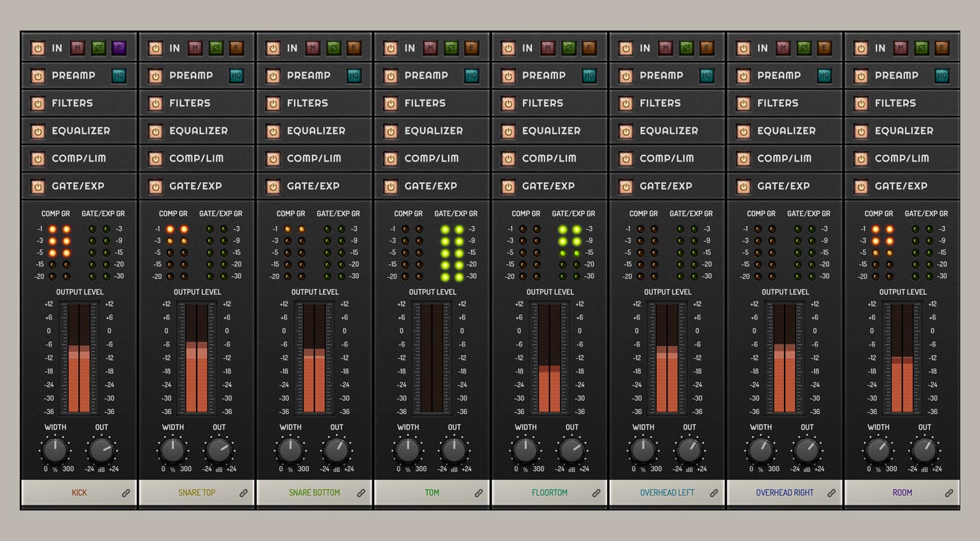
Task: Invert phase on OVERHEAD LEFT channel
Action: pyautogui.click(x=686, y=48)
